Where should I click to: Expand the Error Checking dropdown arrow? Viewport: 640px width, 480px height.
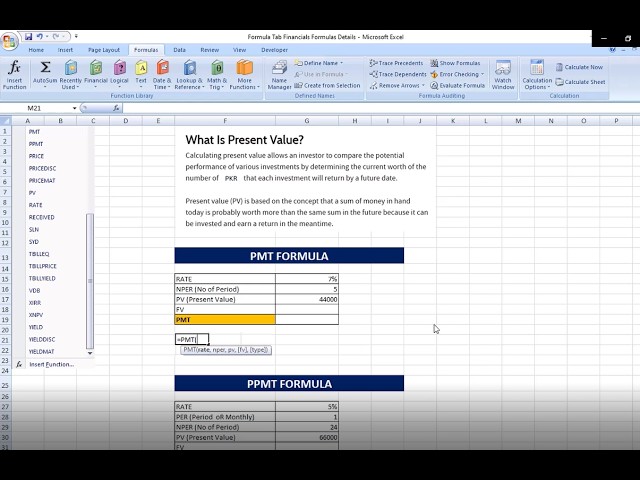pyautogui.click(x=482, y=74)
